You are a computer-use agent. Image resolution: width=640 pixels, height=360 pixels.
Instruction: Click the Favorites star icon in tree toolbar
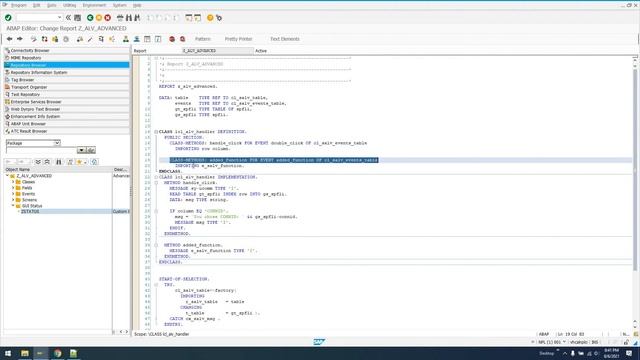point(79,162)
